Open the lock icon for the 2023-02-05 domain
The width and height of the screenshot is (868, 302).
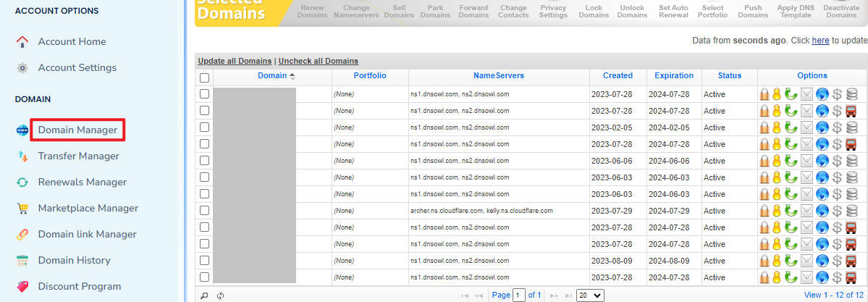[764, 127]
